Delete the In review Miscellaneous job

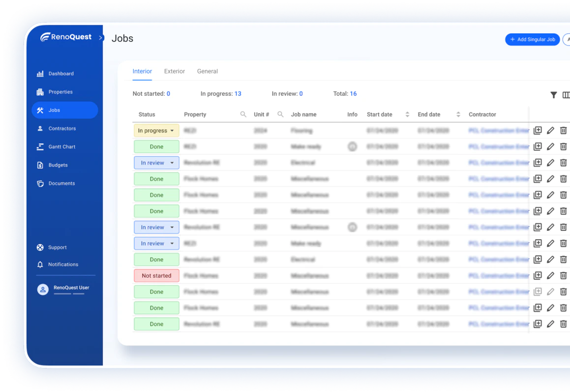tap(563, 227)
